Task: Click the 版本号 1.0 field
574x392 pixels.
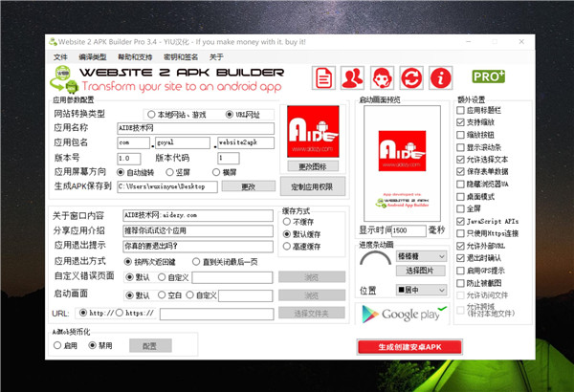Action: point(129,158)
